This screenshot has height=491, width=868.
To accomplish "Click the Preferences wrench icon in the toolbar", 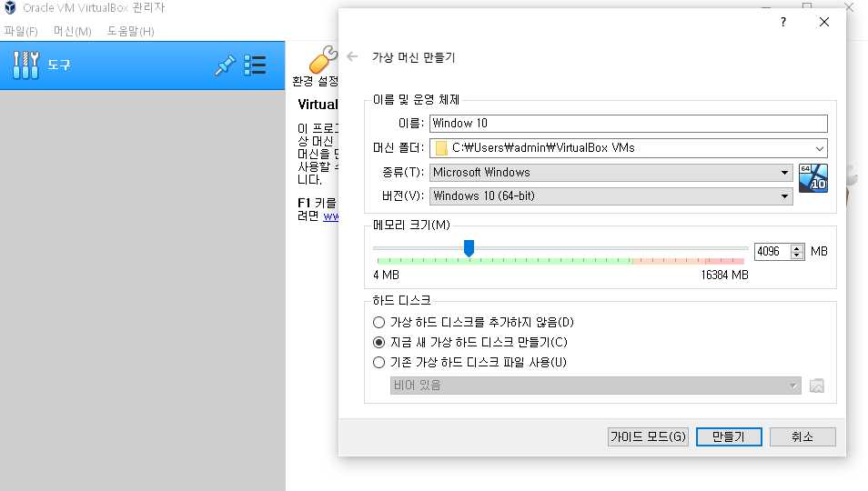I will coord(323,60).
